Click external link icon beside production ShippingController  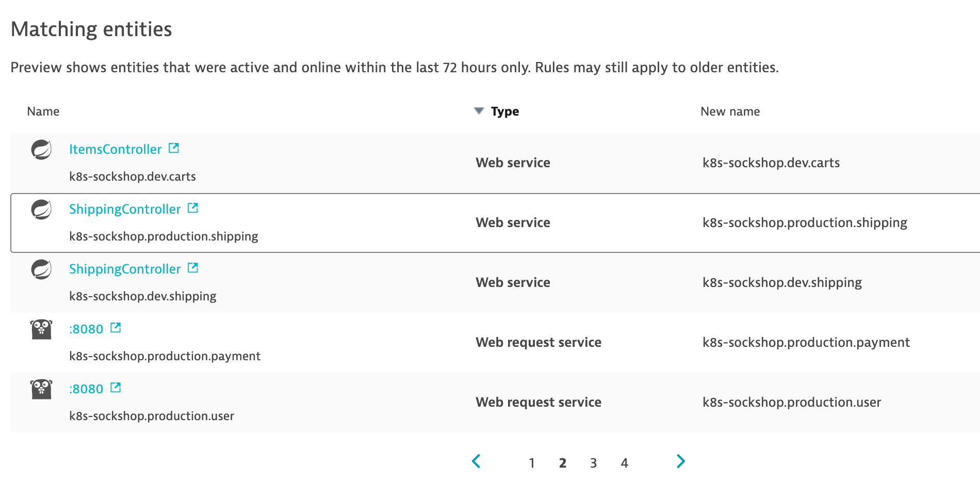(193, 209)
